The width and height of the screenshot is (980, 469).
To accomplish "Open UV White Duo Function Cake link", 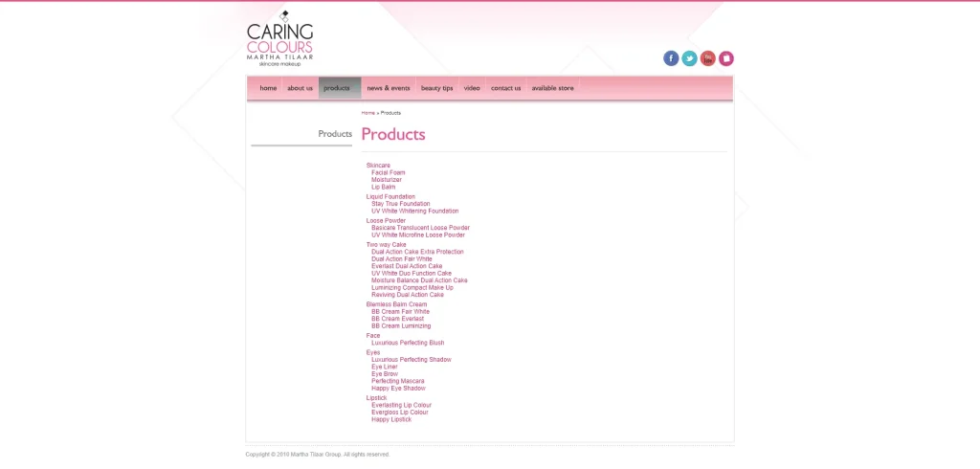I will (412, 274).
